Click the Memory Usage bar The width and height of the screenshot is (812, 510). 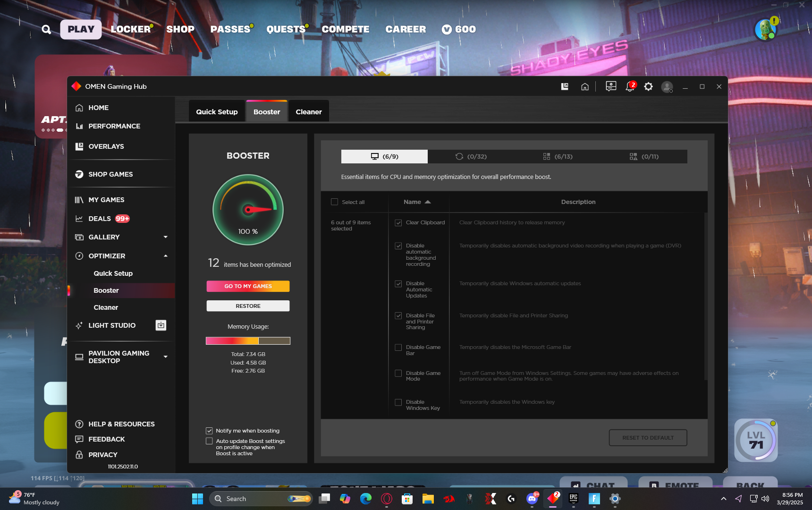tap(248, 341)
